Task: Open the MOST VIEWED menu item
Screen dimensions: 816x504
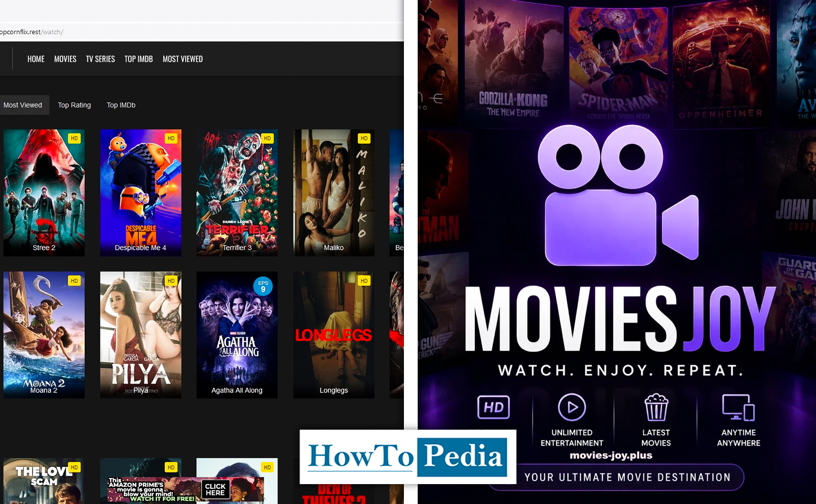Action: [x=183, y=59]
